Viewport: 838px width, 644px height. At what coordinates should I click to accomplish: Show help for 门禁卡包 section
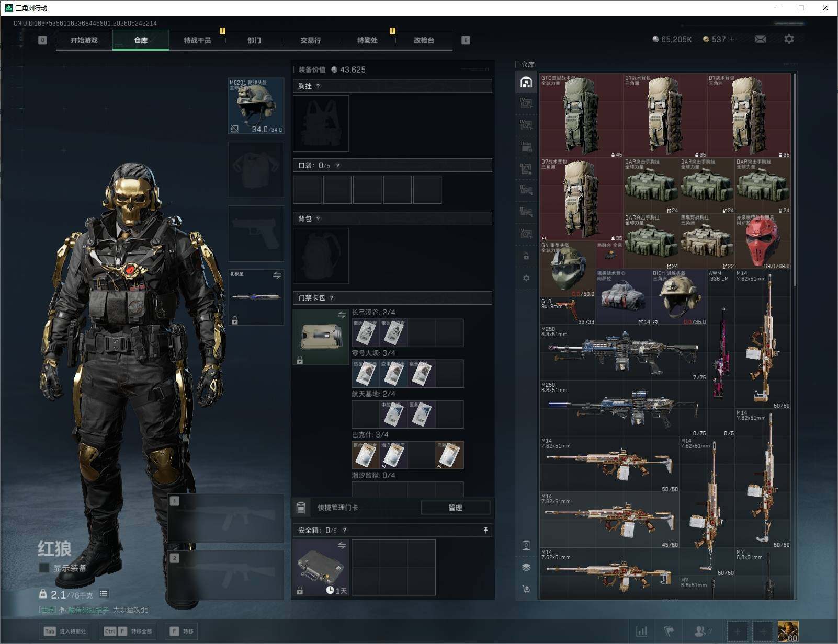pyautogui.click(x=332, y=298)
